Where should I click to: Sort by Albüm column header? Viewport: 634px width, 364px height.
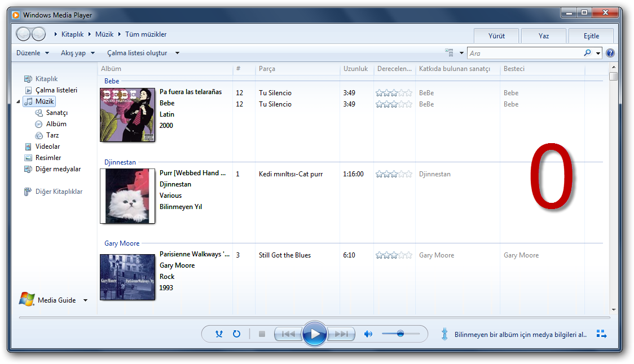click(165, 69)
